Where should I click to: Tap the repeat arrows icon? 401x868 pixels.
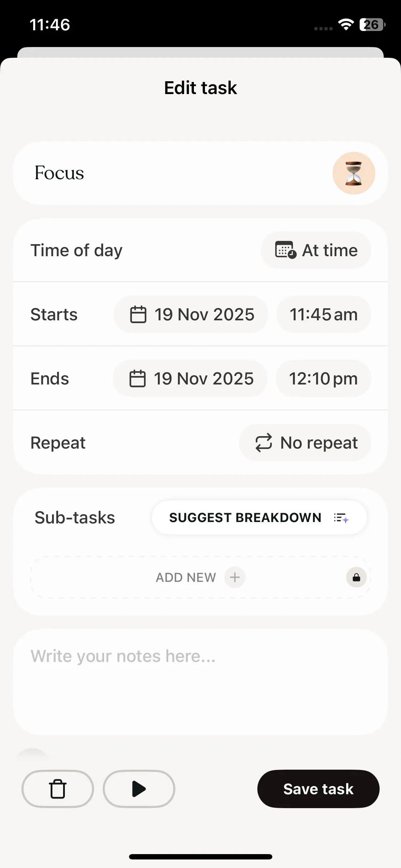pyautogui.click(x=263, y=443)
